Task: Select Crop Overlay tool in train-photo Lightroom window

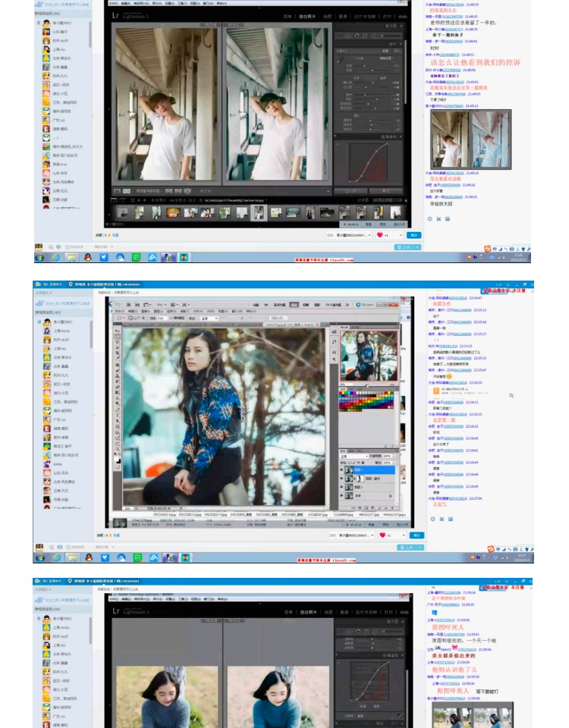Action: [x=340, y=36]
